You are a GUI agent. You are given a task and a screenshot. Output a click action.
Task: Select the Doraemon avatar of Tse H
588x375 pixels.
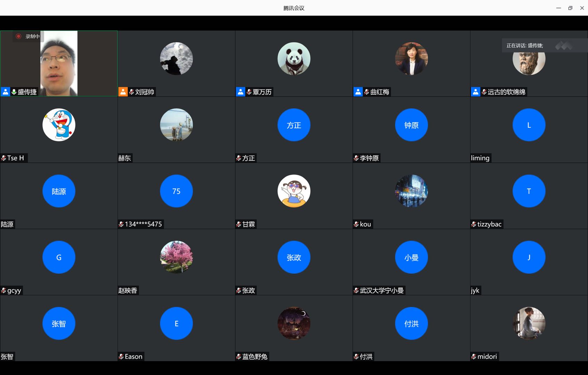click(59, 125)
